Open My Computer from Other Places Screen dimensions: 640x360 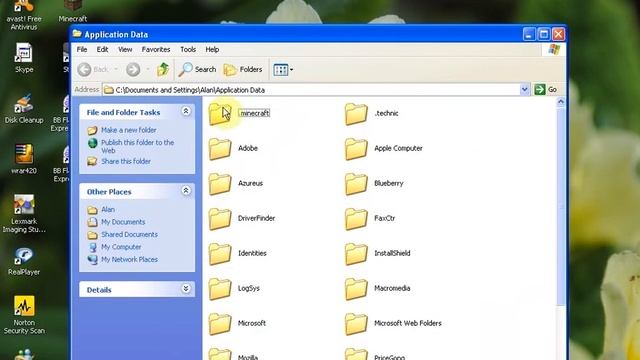[121, 247]
